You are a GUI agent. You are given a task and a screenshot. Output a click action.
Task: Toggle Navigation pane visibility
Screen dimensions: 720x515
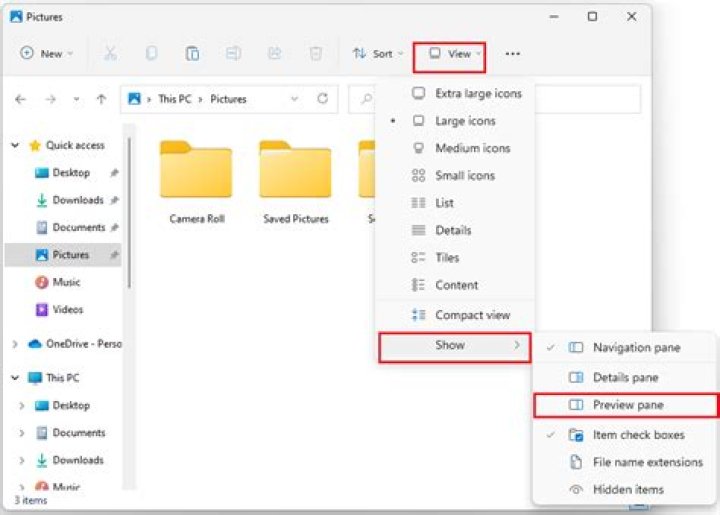tap(624, 347)
